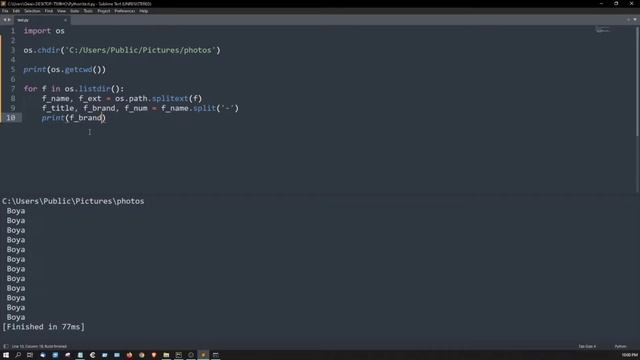Open the Selection menu
This screenshot has width=640, height=360.
[x=32, y=11]
